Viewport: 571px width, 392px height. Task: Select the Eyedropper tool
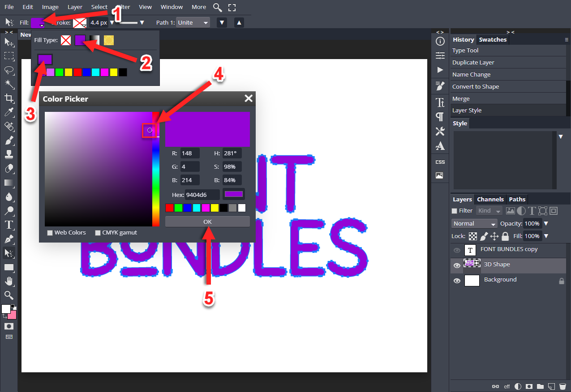(x=9, y=112)
